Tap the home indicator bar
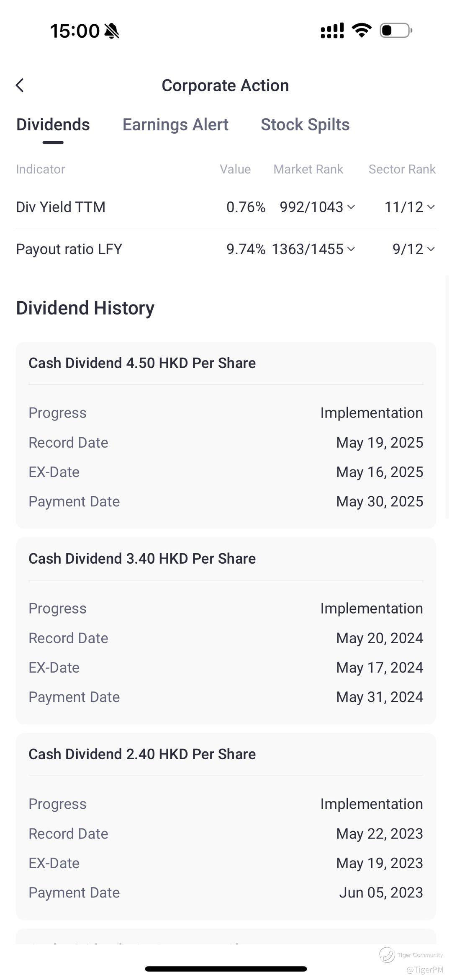Screen dimensions: 452x980 (x=226, y=969)
